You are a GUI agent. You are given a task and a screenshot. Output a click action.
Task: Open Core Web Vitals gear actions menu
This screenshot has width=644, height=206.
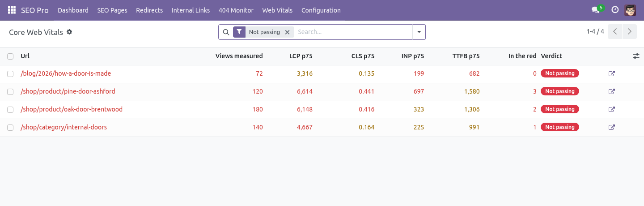point(69,32)
